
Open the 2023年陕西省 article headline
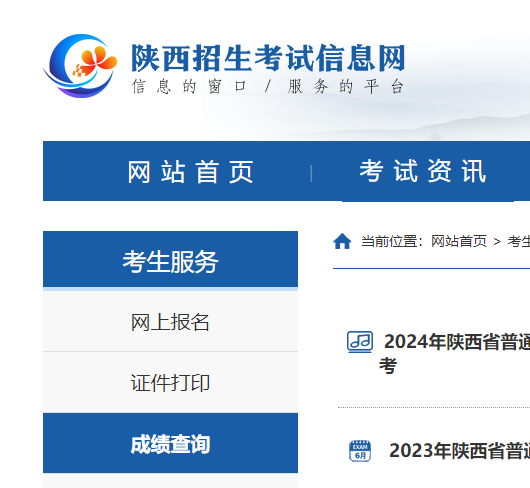pos(460,451)
